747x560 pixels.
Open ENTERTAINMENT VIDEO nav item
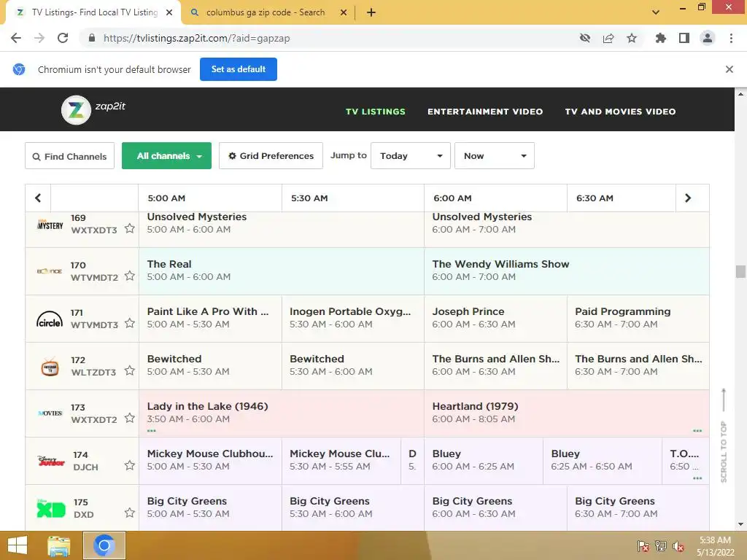(x=485, y=112)
